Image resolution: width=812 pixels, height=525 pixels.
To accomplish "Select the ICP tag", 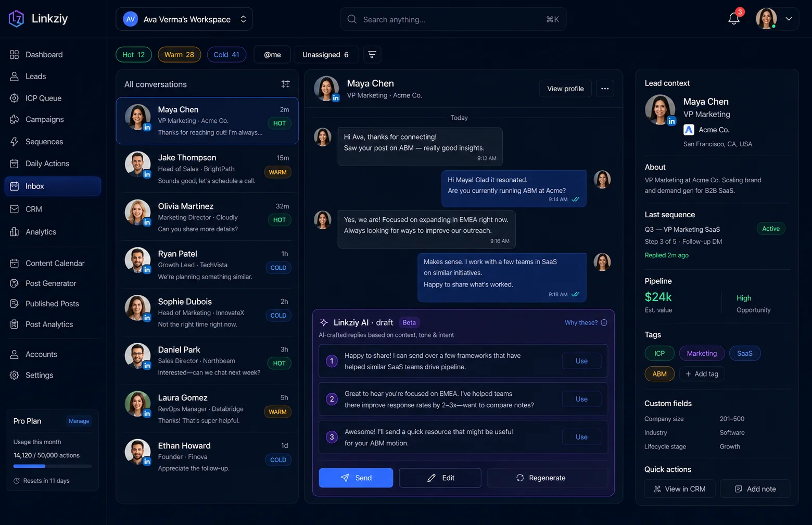I will pyautogui.click(x=659, y=353).
